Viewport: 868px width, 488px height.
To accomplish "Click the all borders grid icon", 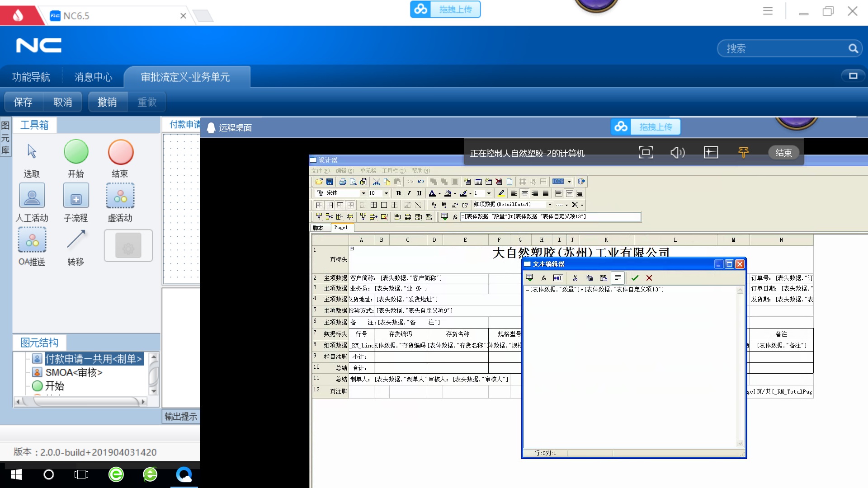I will [x=373, y=205].
